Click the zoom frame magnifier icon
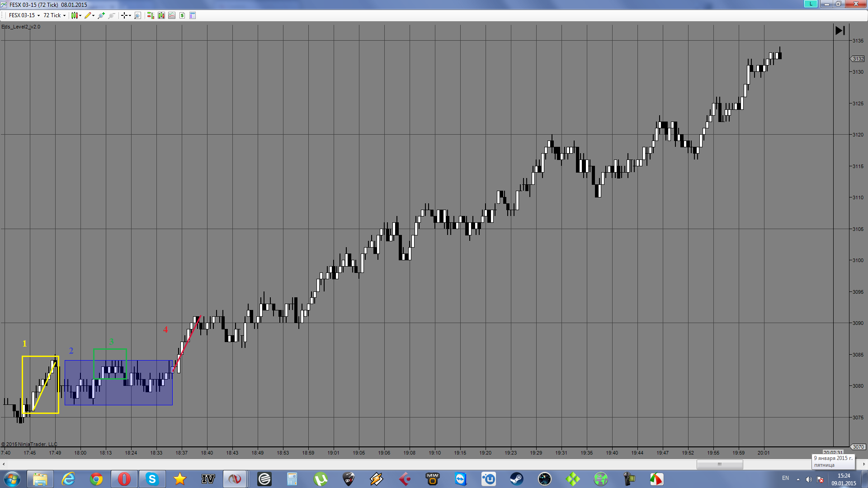The width and height of the screenshot is (868, 488). (138, 15)
